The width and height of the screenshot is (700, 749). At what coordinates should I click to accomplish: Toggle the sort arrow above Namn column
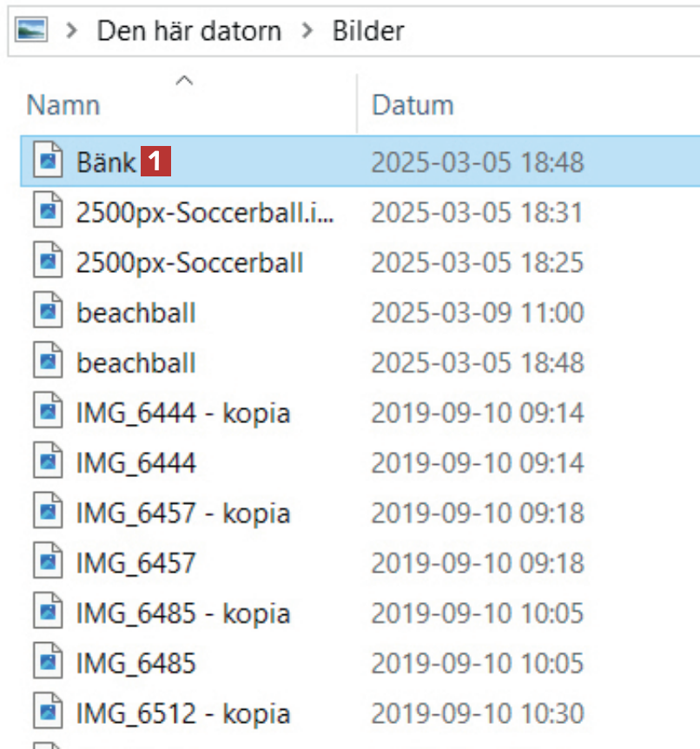click(x=183, y=81)
